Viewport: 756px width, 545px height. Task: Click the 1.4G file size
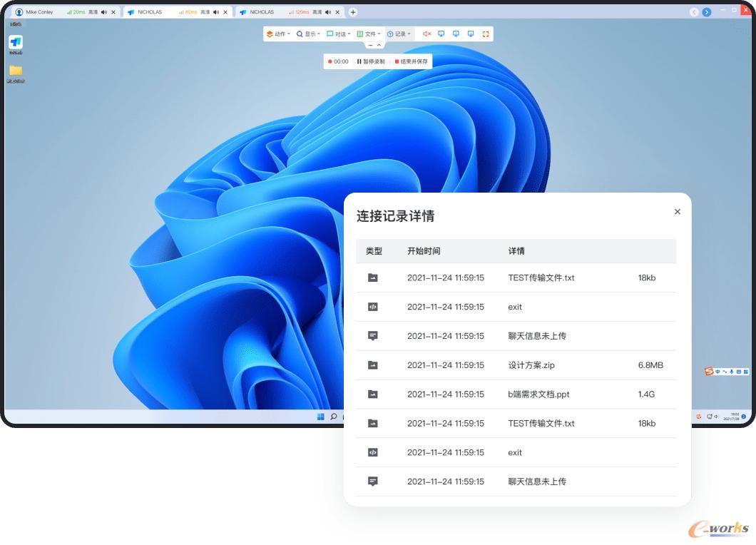[646, 394]
